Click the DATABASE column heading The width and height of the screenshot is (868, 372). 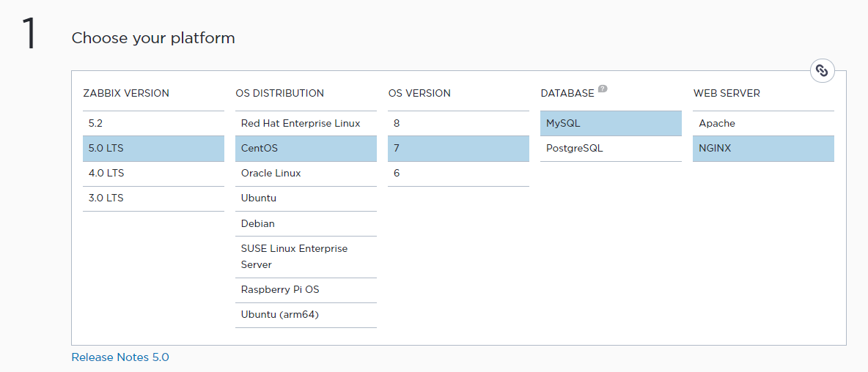click(567, 94)
